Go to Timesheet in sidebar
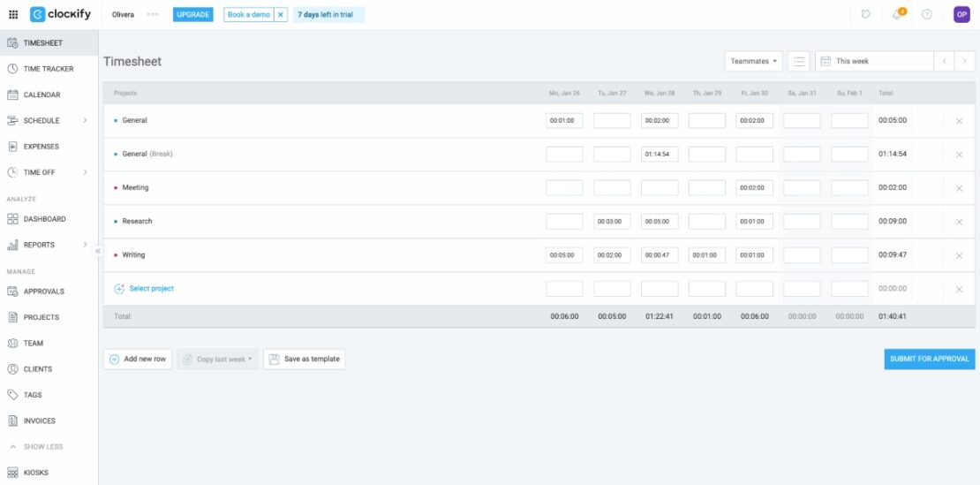This screenshot has width=980, height=485. pyautogui.click(x=49, y=43)
